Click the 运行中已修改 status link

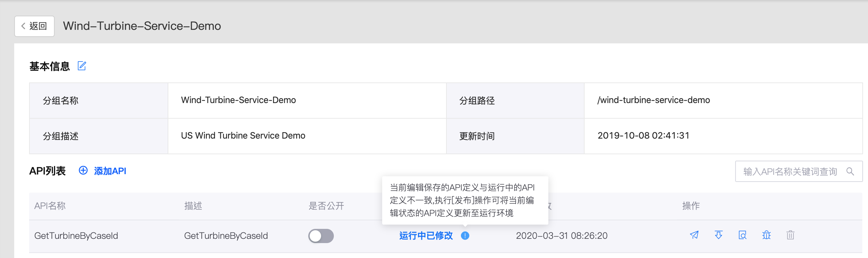point(426,236)
